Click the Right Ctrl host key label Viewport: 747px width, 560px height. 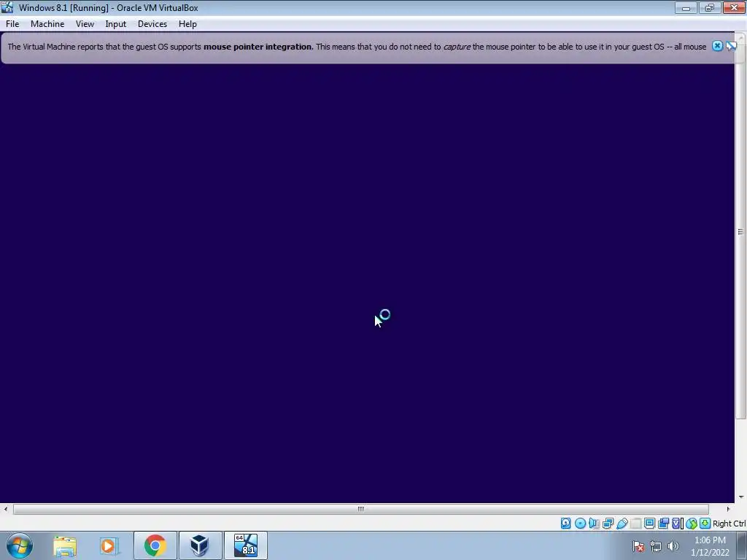(729, 524)
